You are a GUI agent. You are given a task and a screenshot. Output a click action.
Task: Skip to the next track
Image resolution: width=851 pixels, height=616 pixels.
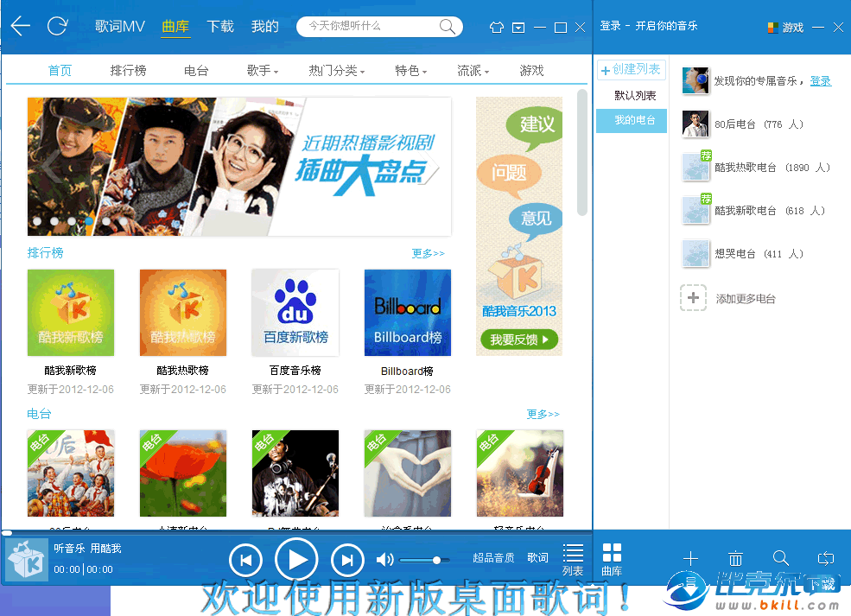pyautogui.click(x=347, y=560)
